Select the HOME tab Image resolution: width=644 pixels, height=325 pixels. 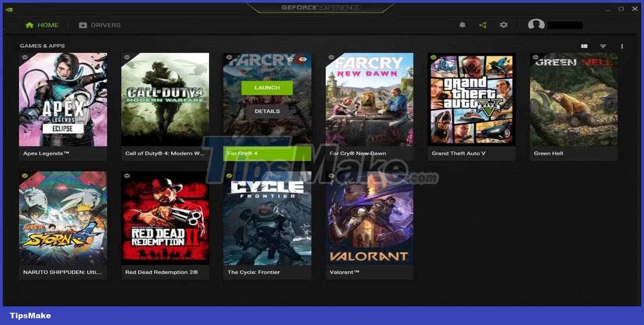(42, 25)
